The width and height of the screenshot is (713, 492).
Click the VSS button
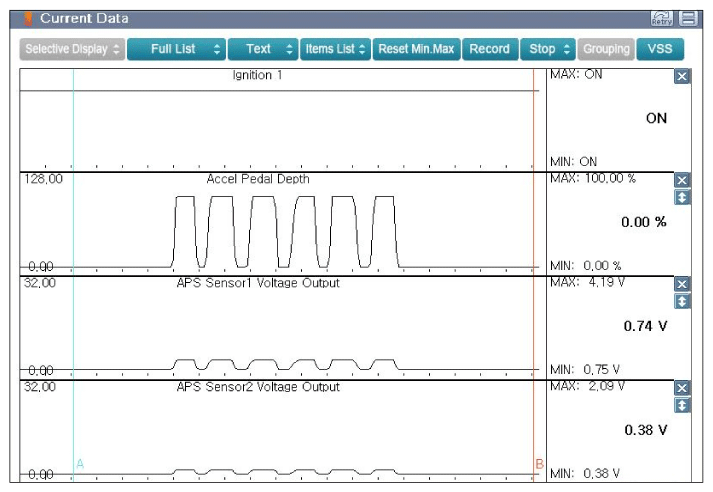pos(659,49)
